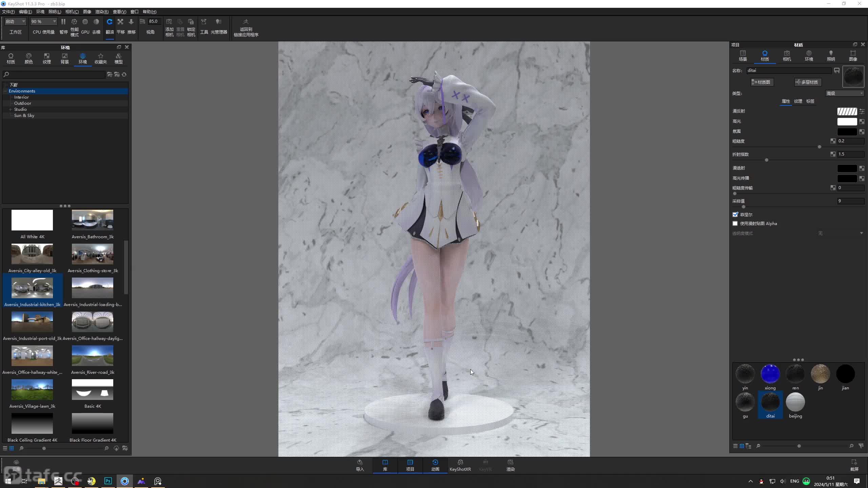Open KeyShotXR wizard

(x=460, y=465)
